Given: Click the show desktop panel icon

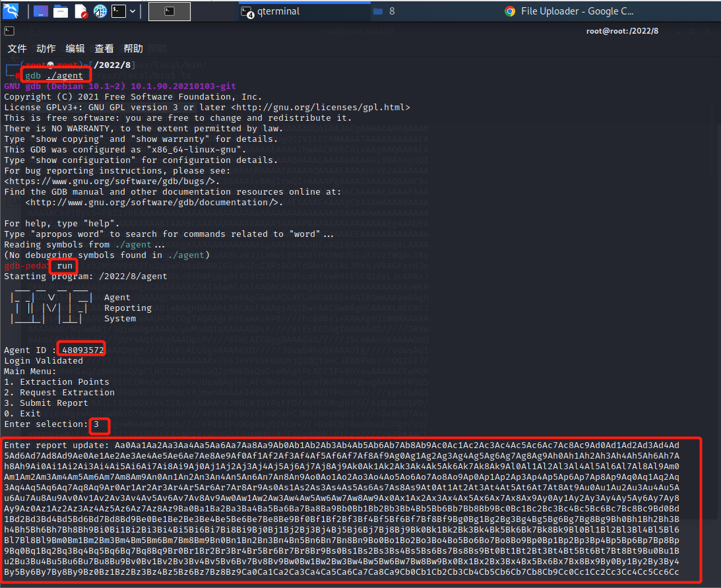Looking at the screenshot, I should (x=40, y=11).
